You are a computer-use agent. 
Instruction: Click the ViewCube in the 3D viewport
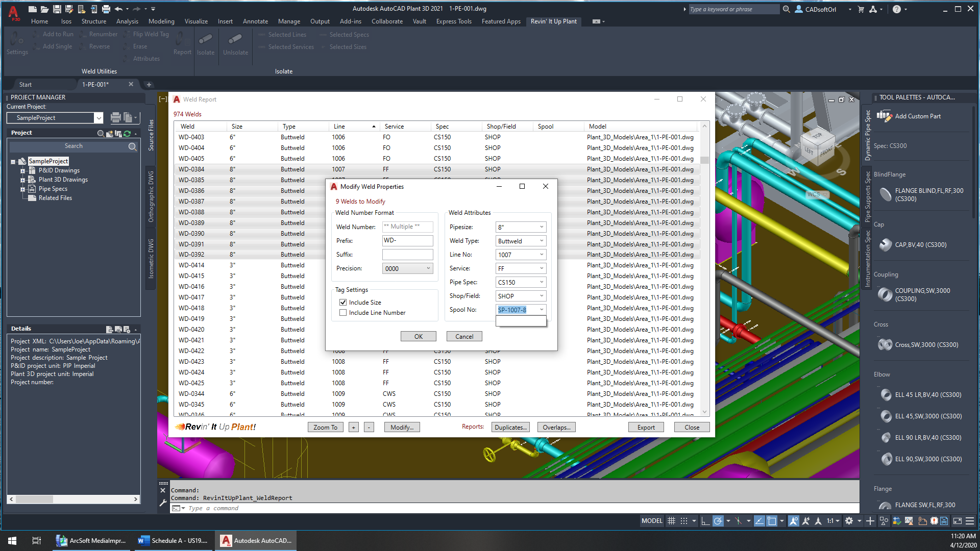818,146
